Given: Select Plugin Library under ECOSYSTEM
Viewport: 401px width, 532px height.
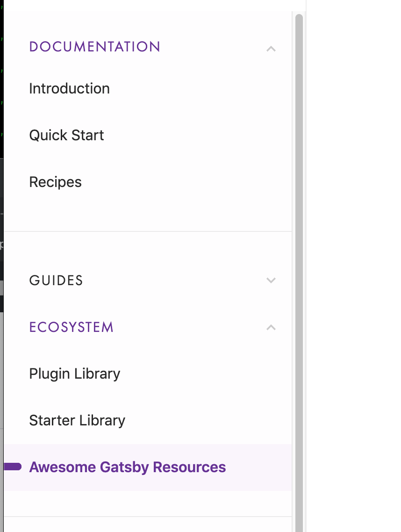Looking at the screenshot, I should tap(74, 374).
